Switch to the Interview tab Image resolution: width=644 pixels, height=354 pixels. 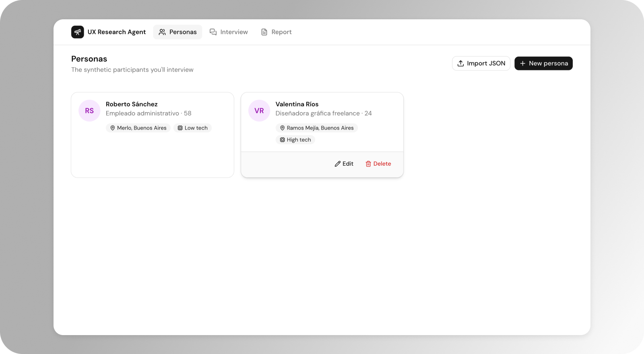tap(229, 32)
